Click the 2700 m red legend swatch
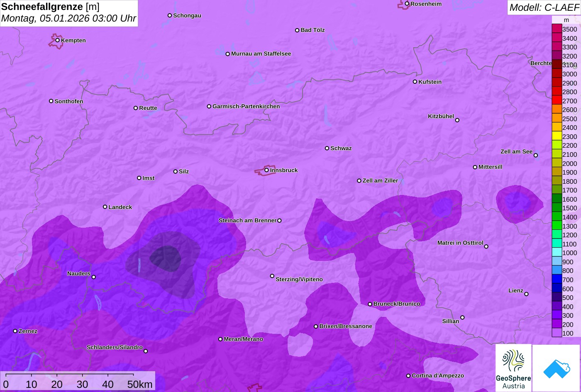Image resolution: width=581 pixels, height=392 pixels. [557, 100]
